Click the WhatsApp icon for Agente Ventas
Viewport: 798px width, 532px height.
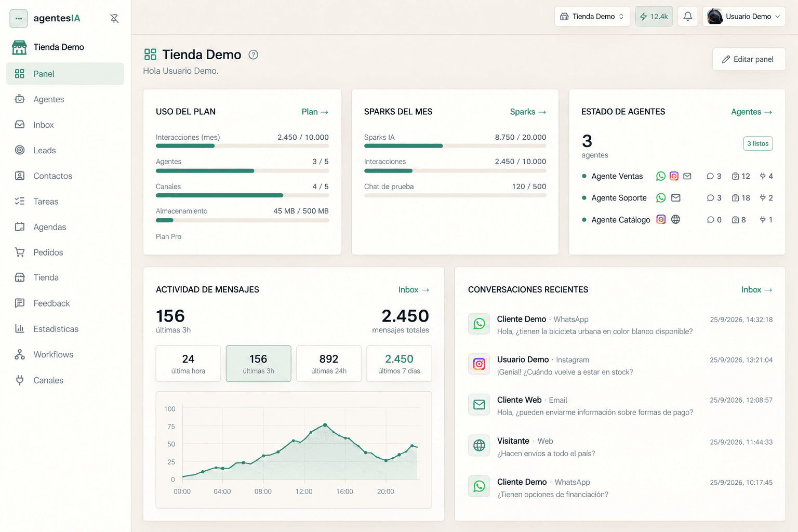point(661,176)
